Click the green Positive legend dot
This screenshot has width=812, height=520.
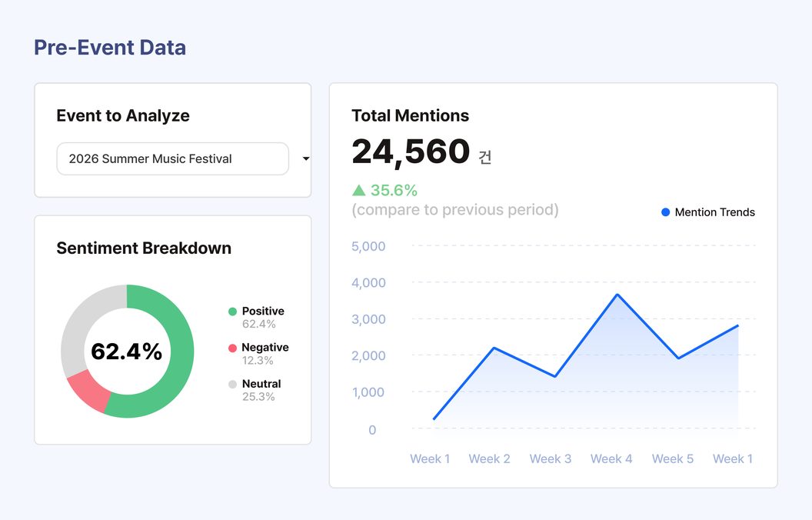click(x=232, y=312)
